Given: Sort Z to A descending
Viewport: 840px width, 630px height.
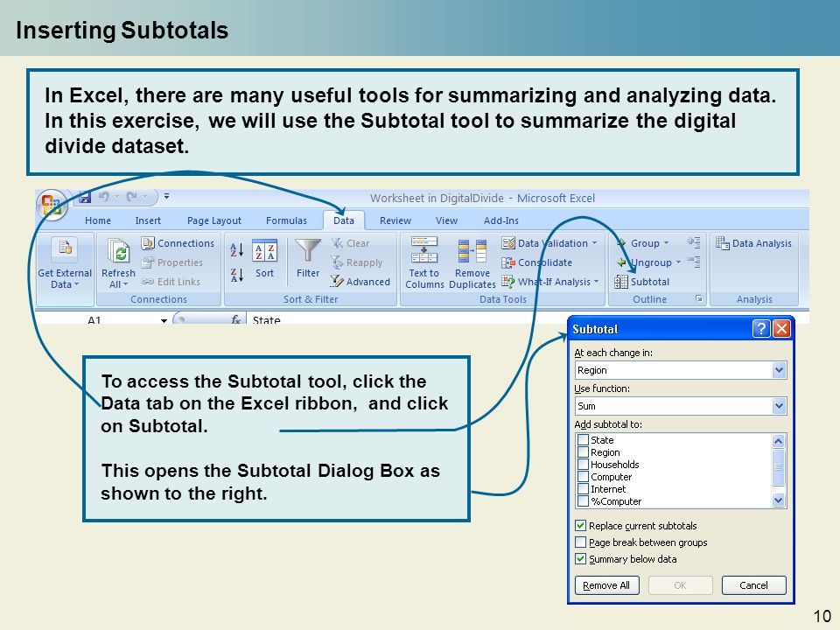Looking at the screenshot, I should (237, 276).
